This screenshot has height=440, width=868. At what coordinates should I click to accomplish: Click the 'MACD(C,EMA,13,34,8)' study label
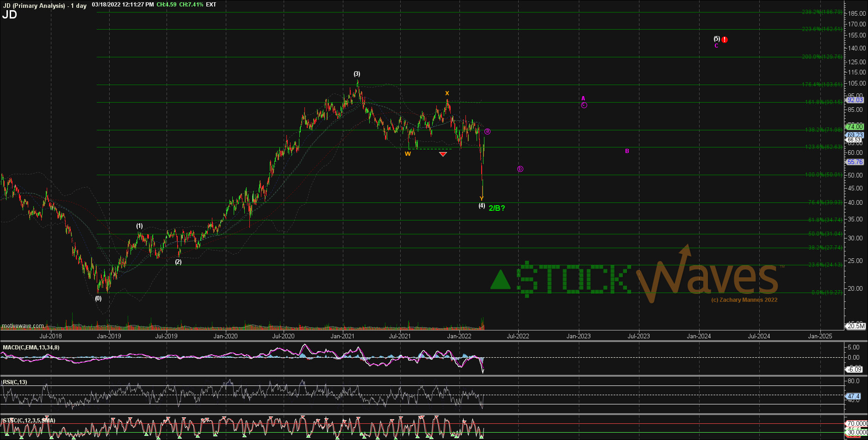31,348
